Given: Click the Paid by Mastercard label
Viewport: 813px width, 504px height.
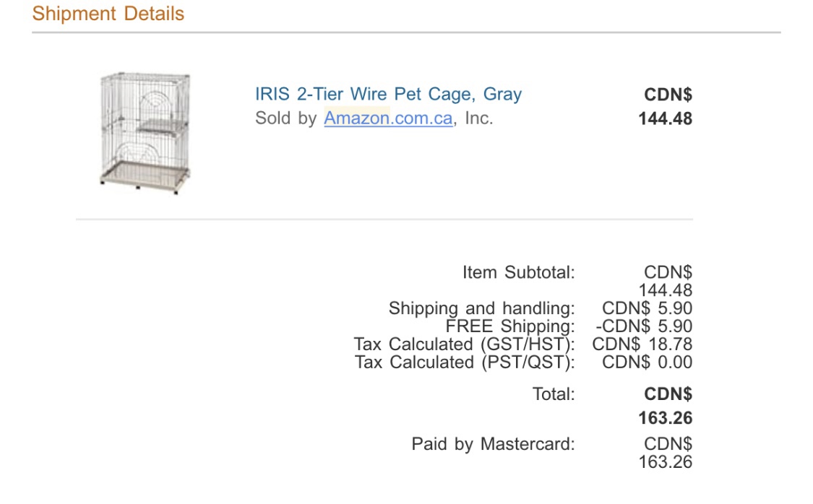Looking at the screenshot, I should [x=493, y=444].
